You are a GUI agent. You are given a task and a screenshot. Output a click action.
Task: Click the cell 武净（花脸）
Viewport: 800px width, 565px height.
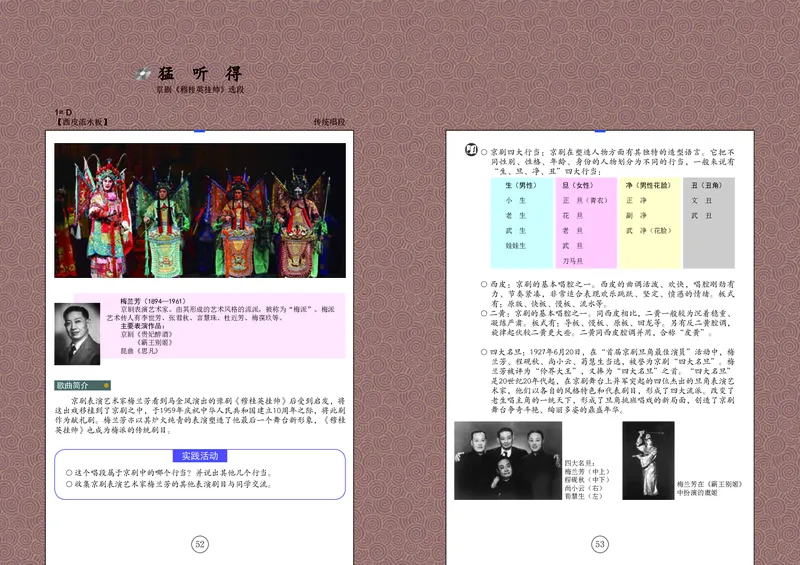click(649, 231)
